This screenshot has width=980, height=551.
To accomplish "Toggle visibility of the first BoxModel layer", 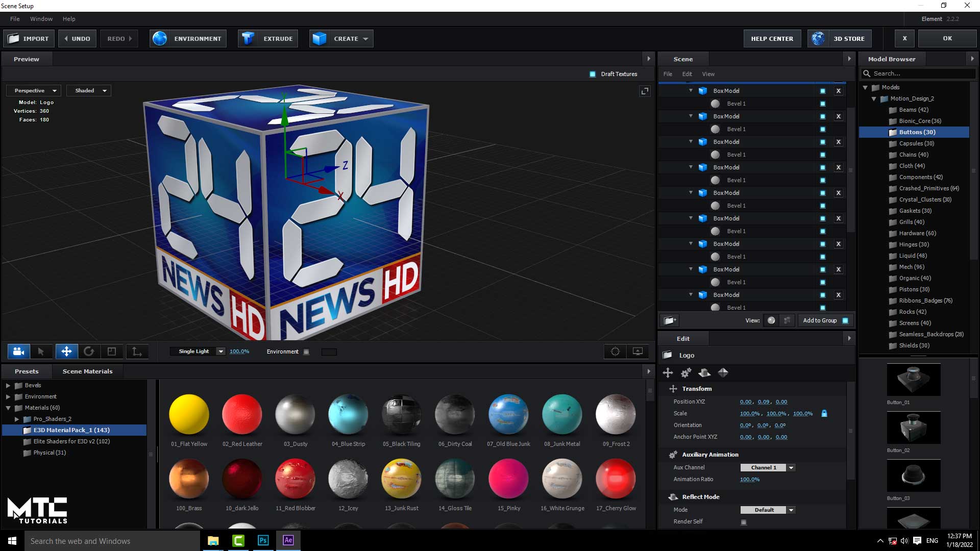I will (x=822, y=90).
